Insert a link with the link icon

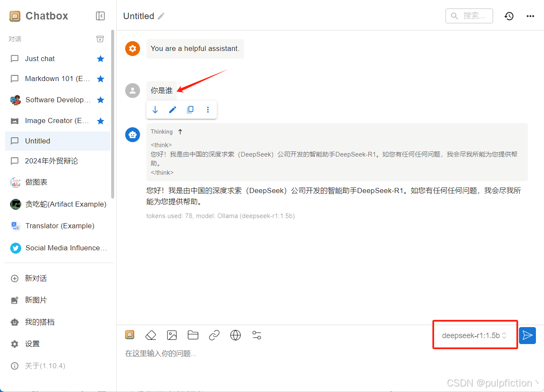click(x=214, y=335)
